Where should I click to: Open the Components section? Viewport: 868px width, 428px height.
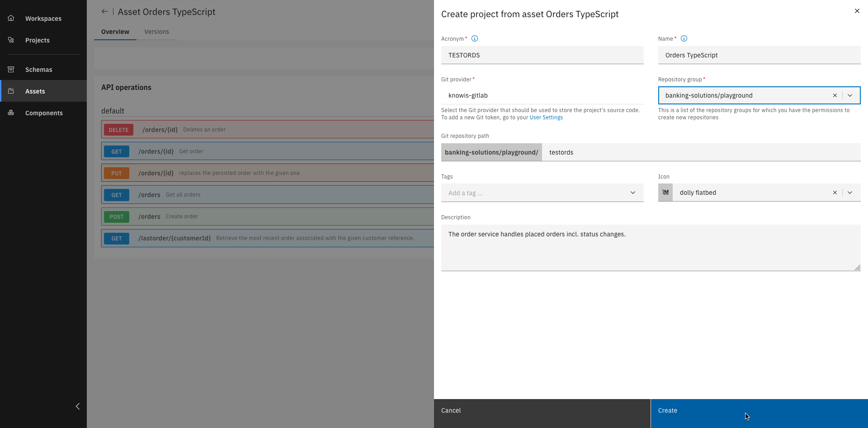(10, 113)
